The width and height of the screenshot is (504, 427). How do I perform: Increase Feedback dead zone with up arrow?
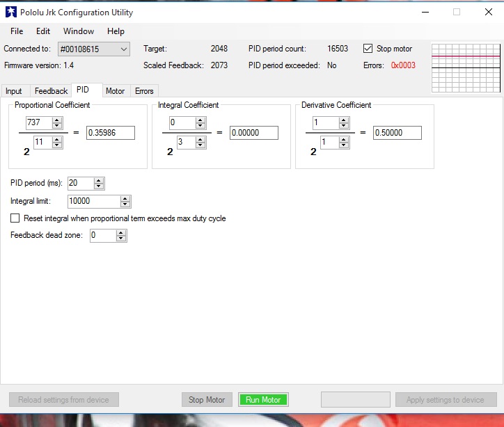pos(121,233)
